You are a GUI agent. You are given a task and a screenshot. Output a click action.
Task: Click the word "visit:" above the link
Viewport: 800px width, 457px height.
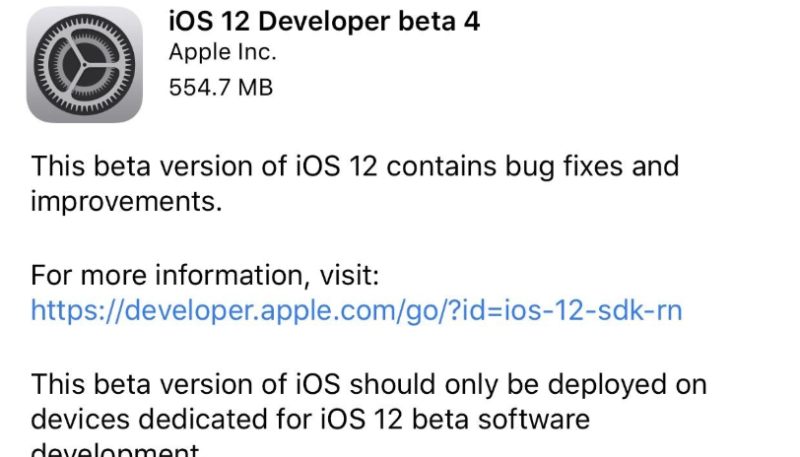point(345,274)
